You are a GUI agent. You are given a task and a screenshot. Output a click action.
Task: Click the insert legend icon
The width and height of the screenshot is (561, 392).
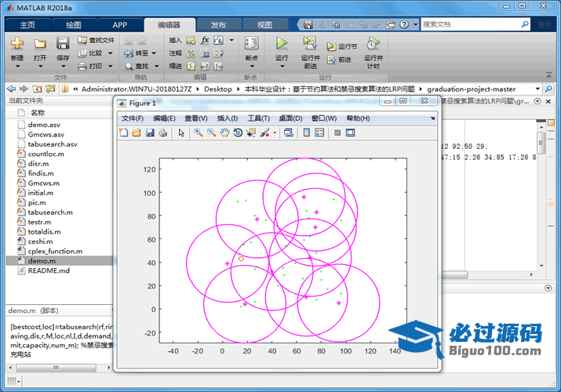[319, 133]
